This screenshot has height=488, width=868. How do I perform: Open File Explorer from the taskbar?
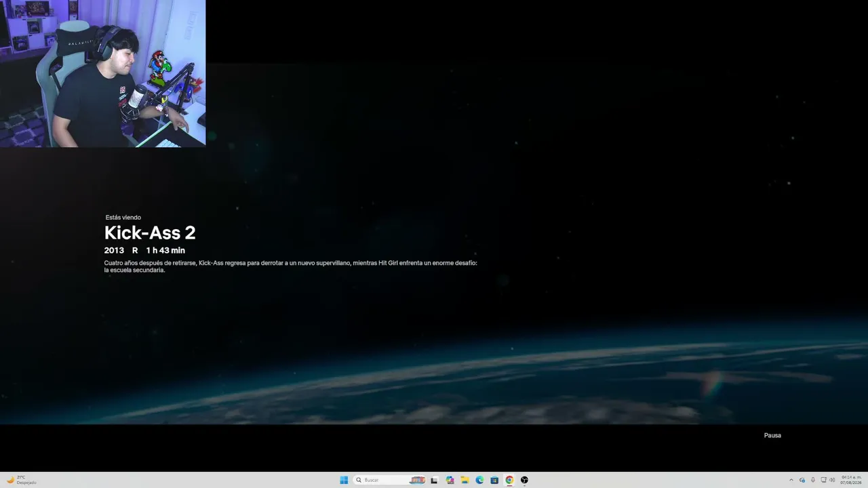pyautogui.click(x=465, y=480)
